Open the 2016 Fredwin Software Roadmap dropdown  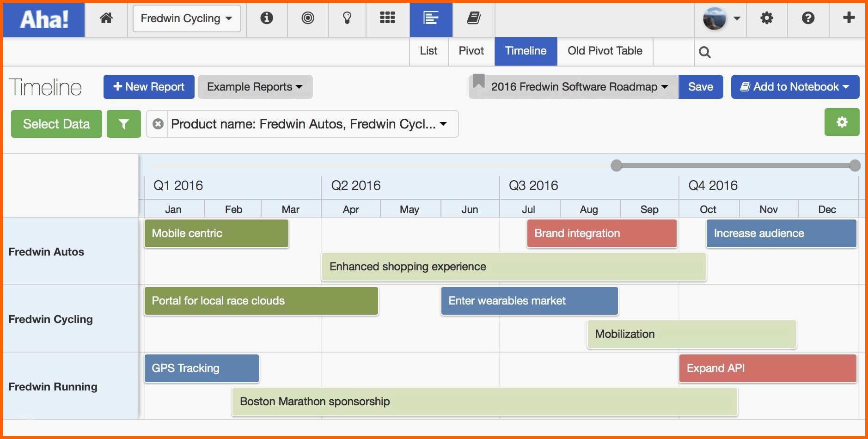(574, 87)
